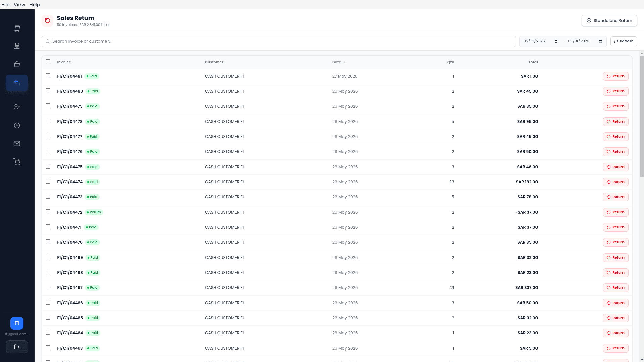Click Return for invoice F1/C1/04473
This screenshot has width=644, height=362.
615,197
